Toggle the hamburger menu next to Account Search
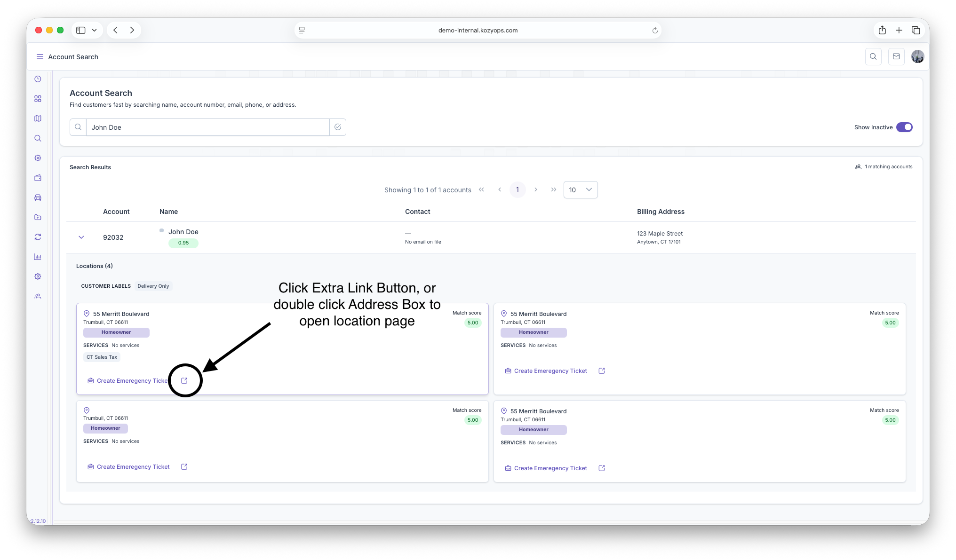This screenshot has width=956, height=560. point(40,56)
